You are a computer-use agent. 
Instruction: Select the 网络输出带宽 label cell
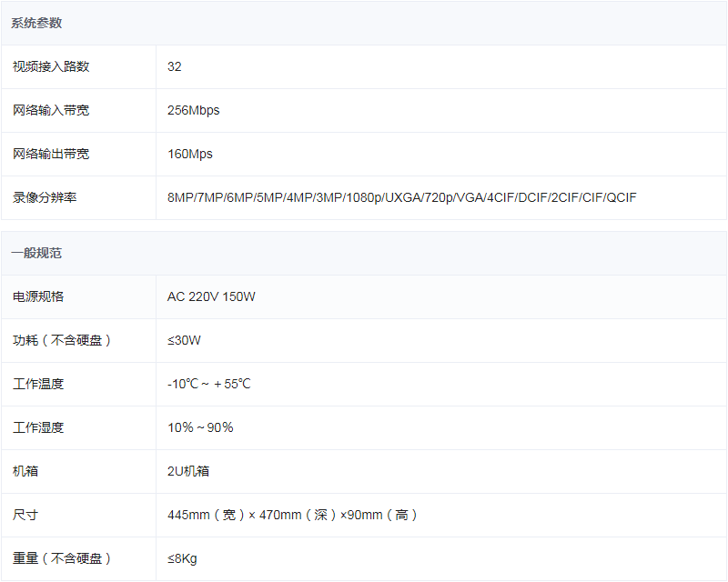click(51, 154)
